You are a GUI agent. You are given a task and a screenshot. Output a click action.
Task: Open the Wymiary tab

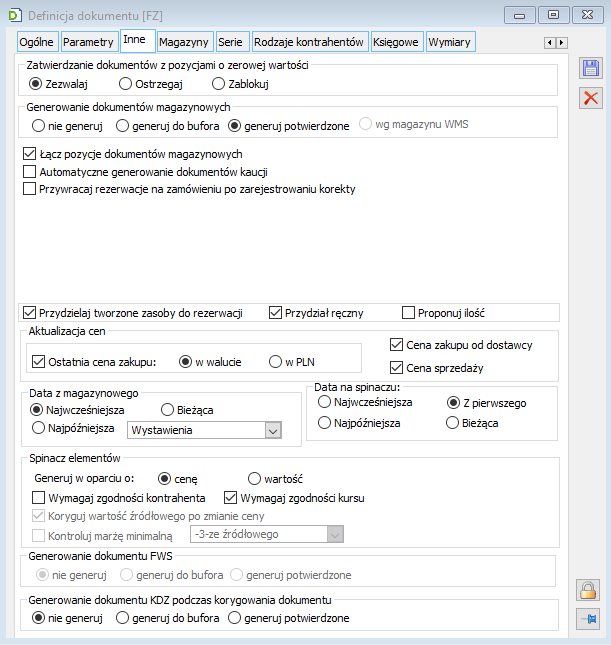point(449,42)
